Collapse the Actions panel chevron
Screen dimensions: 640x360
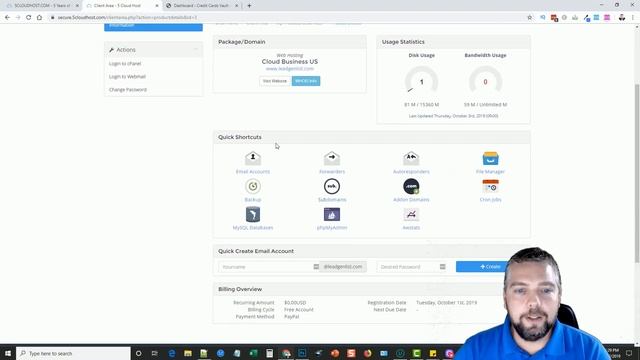tap(196, 50)
